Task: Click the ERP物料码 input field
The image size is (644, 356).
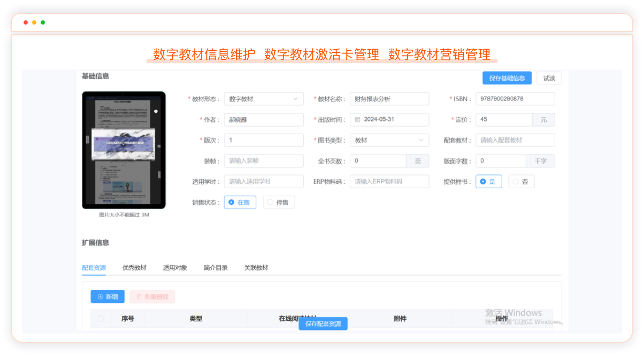Action: click(389, 182)
